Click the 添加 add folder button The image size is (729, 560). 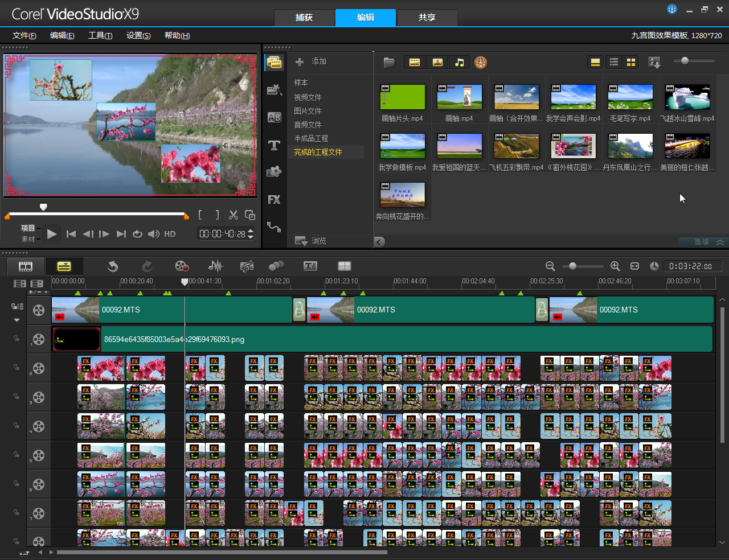311,61
